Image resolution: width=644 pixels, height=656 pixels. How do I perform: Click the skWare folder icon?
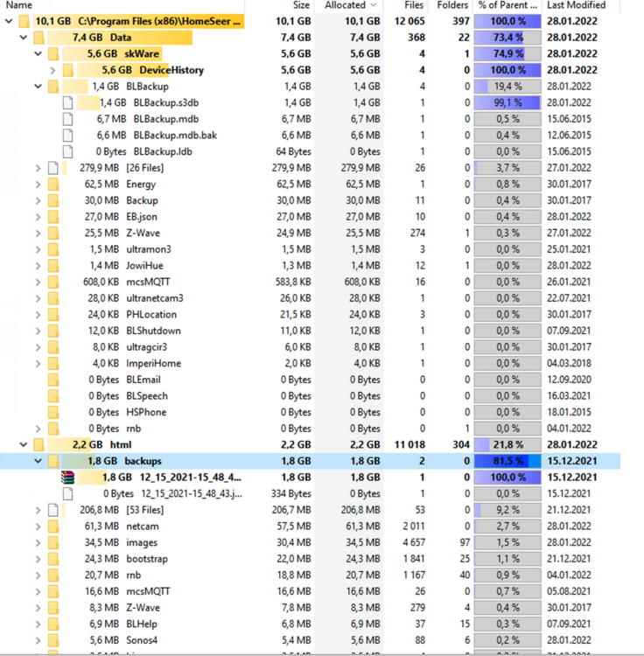pos(53,53)
